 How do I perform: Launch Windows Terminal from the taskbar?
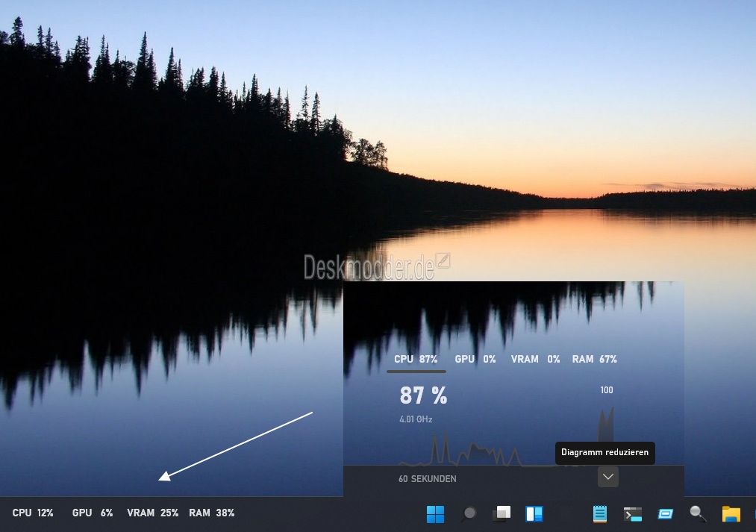coord(633,514)
